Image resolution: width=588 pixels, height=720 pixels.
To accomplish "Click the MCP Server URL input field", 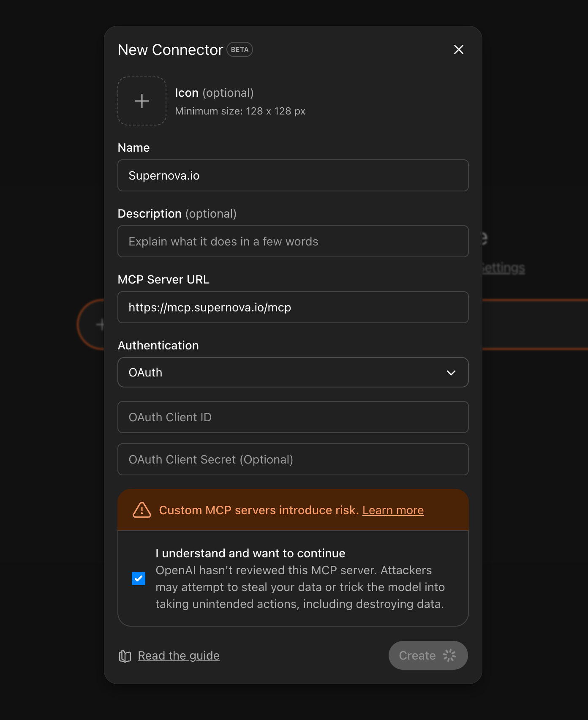I will tap(292, 307).
